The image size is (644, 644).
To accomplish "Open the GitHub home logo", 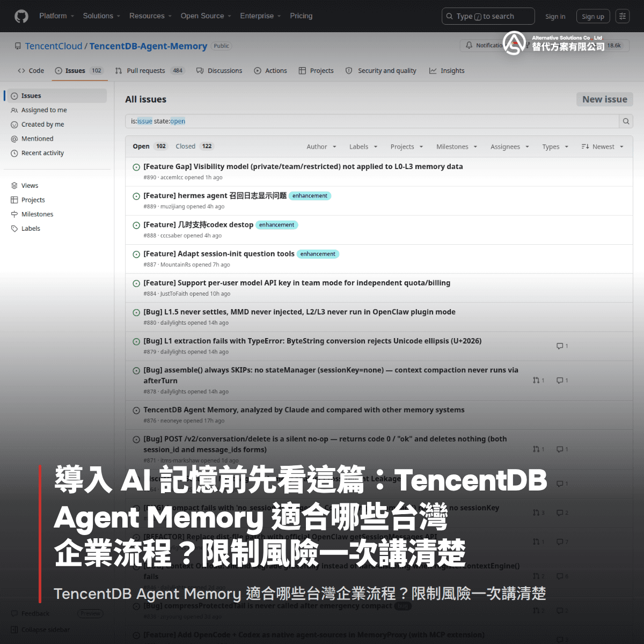I will pyautogui.click(x=21, y=16).
